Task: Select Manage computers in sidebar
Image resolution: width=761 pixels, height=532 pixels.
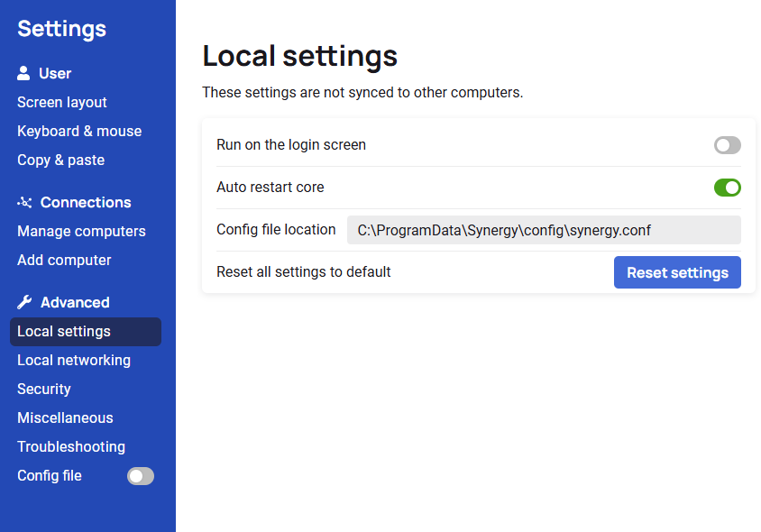Action: point(81,231)
